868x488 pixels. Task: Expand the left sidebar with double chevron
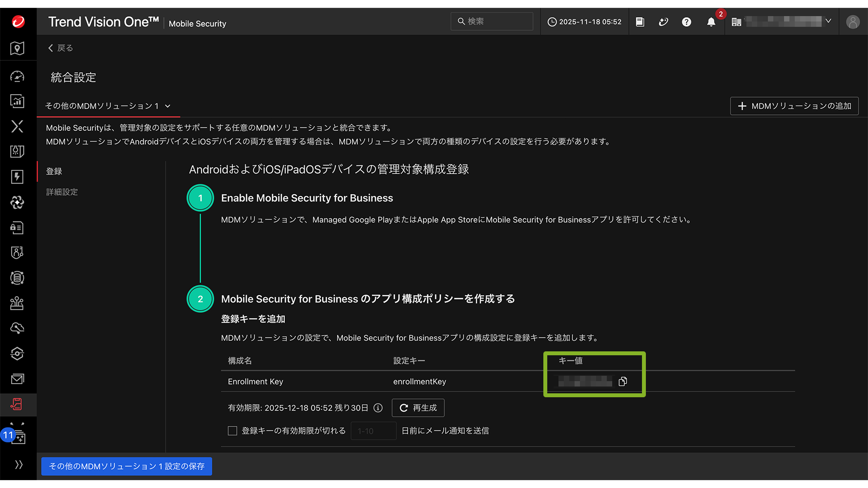point(18,465)
